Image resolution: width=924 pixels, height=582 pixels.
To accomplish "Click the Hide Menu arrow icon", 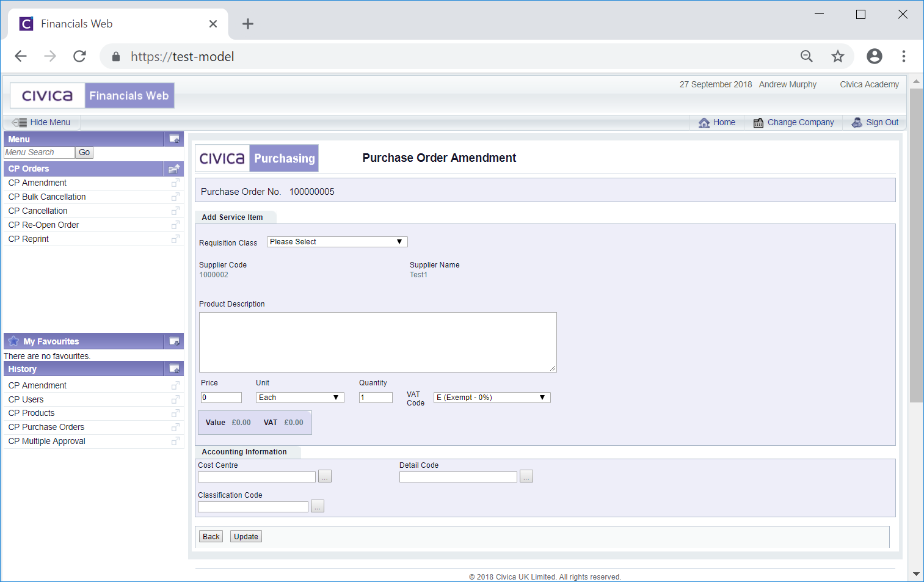I will [x=19, y=122].
